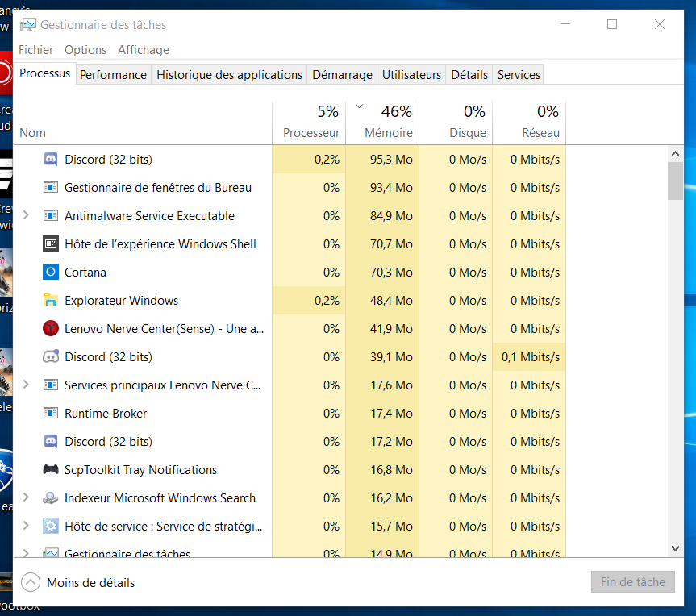This screenshot has height=616, width=696.
Task: Click the blue Cortana circle icon
Action: click(x=51, y=272)
